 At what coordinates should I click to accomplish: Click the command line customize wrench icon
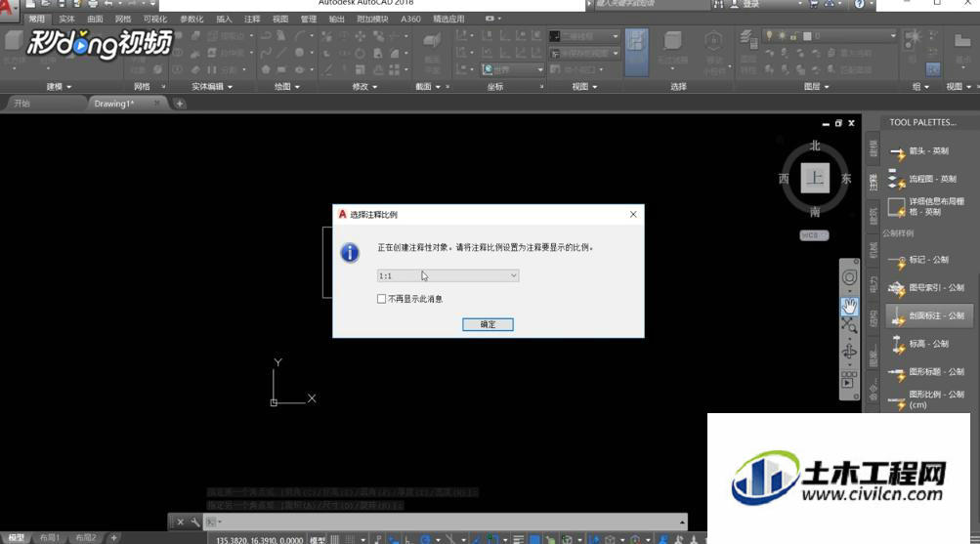195,523
